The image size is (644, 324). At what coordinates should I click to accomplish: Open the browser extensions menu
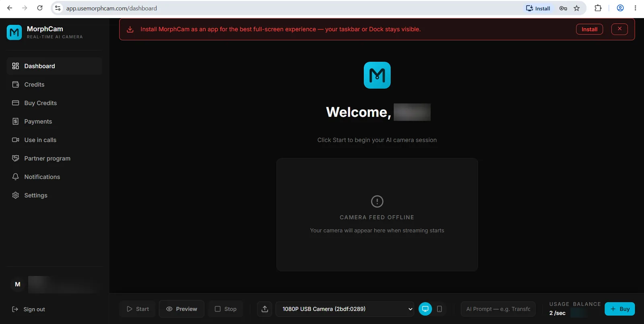tap(598, 8)
